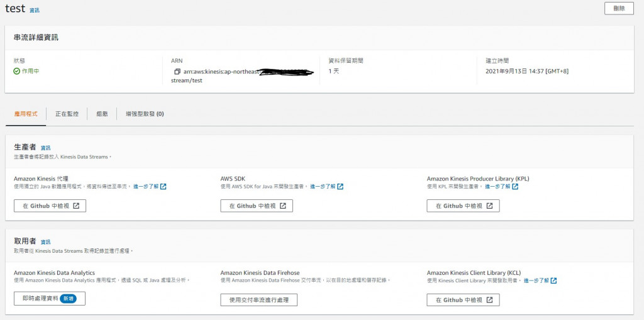644x320 pixels.
Task: Open 進一步了解 link for AWS SDK
Action: (x=323, y=187)
